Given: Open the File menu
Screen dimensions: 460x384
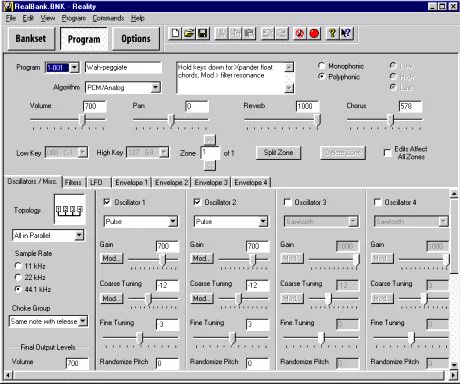Looking at the screenshot, I should 11,18.
